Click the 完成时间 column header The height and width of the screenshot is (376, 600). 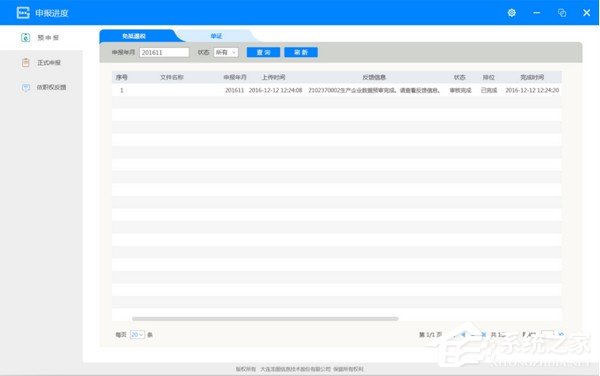532,77
